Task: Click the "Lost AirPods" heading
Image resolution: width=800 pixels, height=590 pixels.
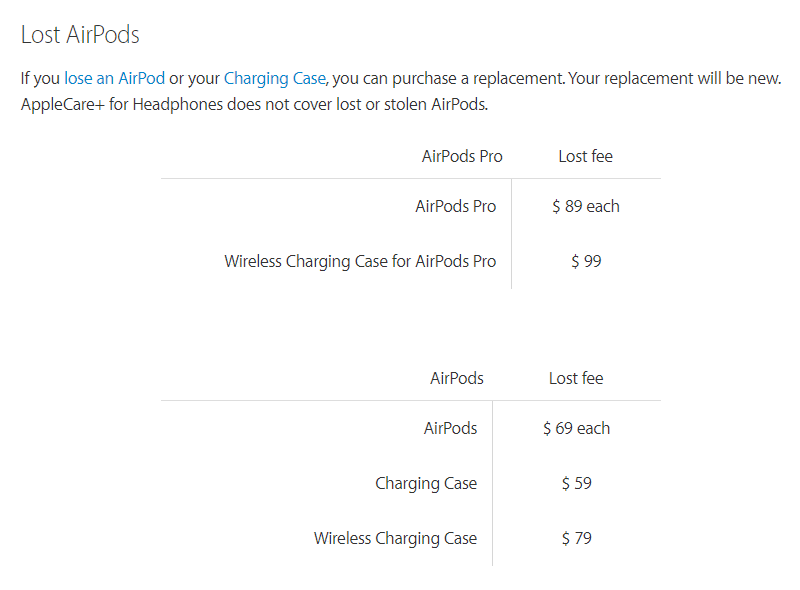Action: click(80, 35)
